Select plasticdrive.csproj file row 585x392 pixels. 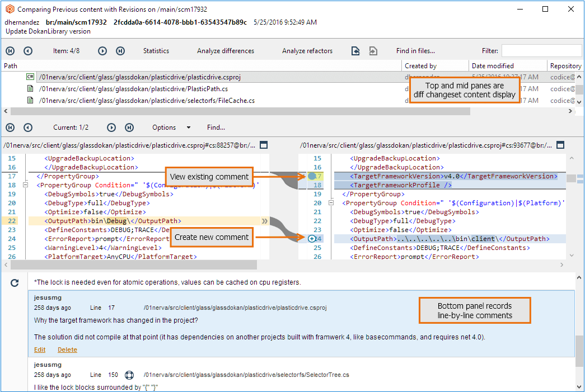(x=288, y=77)
